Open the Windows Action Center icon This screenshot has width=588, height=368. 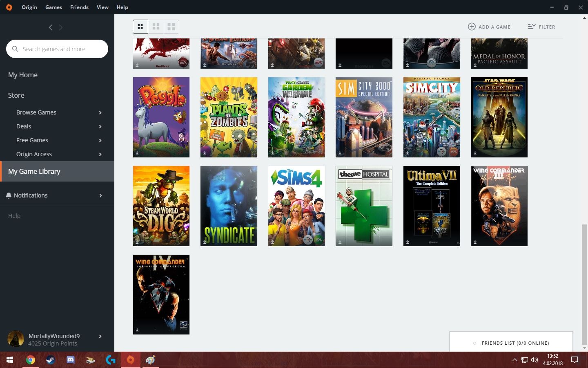tap(575, 360)
